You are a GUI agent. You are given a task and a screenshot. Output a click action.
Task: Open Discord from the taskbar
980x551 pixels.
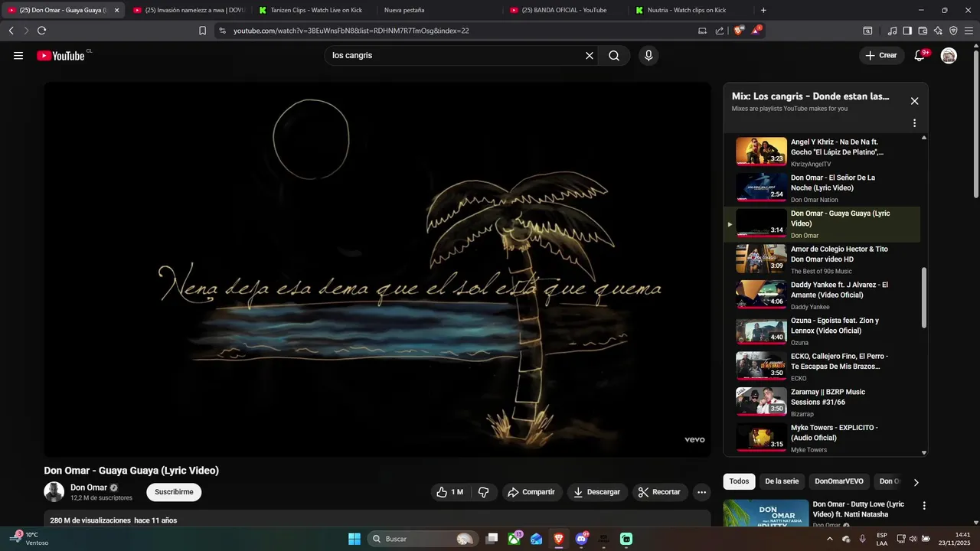pyautogui.click(x=581, y=539)
